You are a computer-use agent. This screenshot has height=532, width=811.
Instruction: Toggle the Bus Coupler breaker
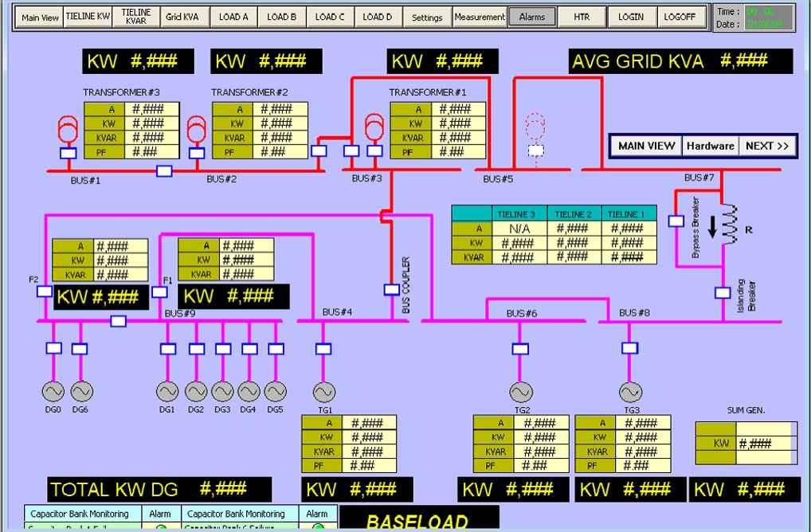[391, 290]
